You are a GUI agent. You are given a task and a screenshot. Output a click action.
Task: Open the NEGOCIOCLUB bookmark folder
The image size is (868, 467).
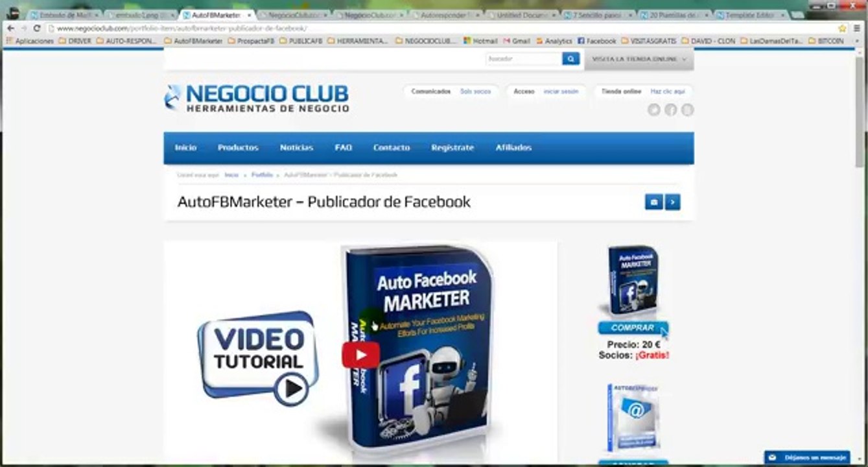coord(425,41)
